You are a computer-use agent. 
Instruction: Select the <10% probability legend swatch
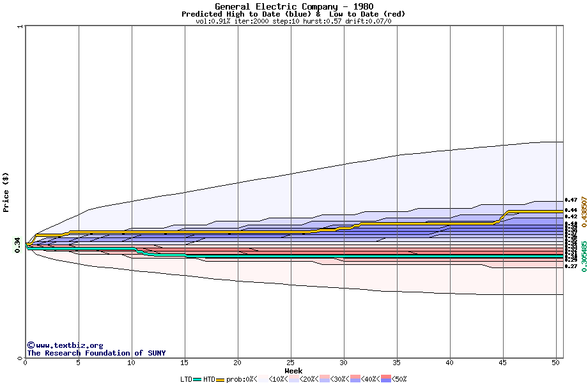(x=263, y=379)
